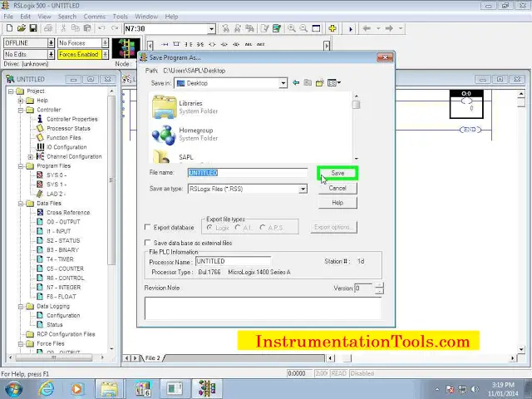
Task: Click the file list vertical scrollbar thumb
Action: pyautogui.click(x=356, y=105)
